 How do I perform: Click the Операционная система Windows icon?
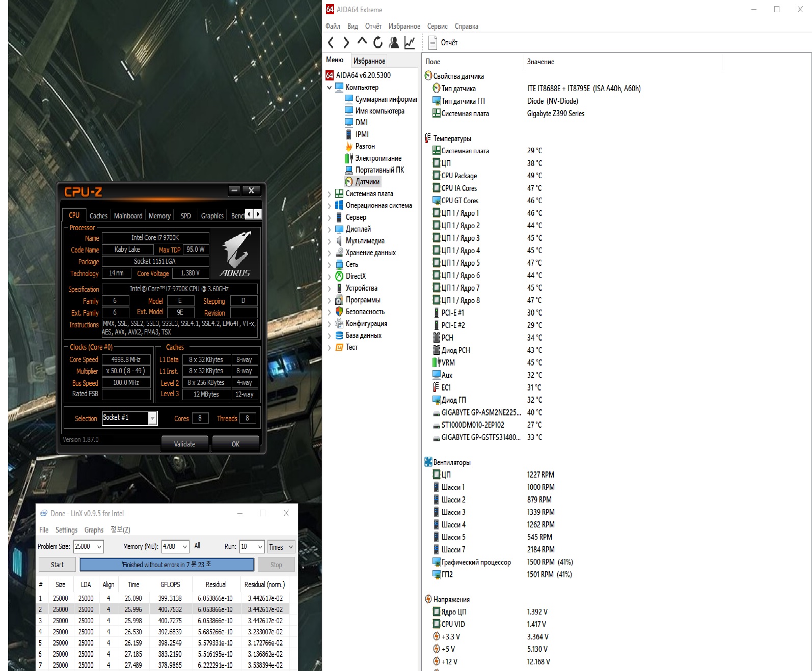tap(339, 205)
